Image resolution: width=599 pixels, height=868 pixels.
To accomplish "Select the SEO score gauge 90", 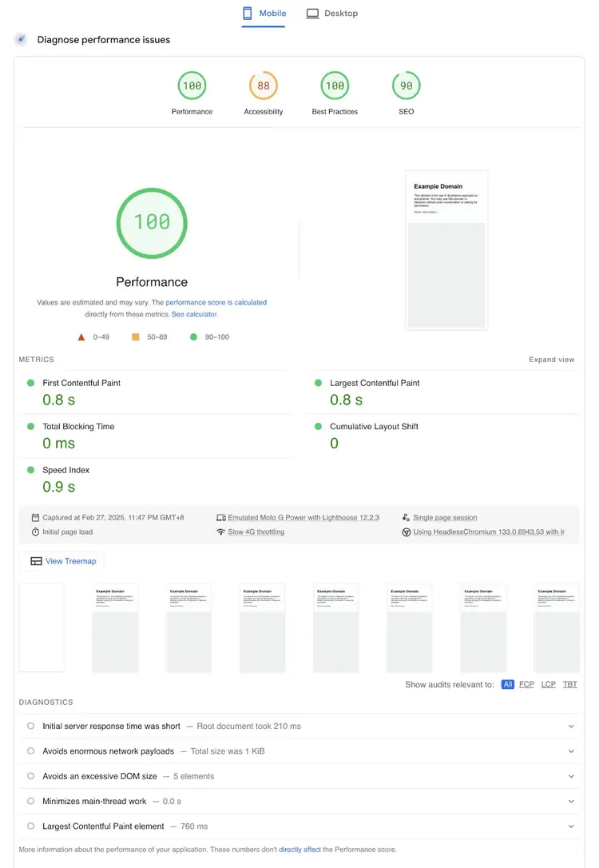I will 406,86.
